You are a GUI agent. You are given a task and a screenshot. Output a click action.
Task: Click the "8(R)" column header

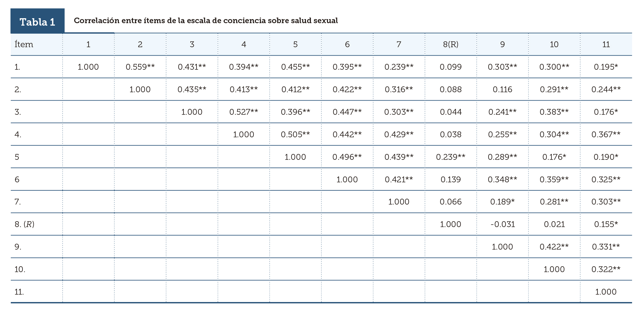pyautogui.click(x=451, y=44)
